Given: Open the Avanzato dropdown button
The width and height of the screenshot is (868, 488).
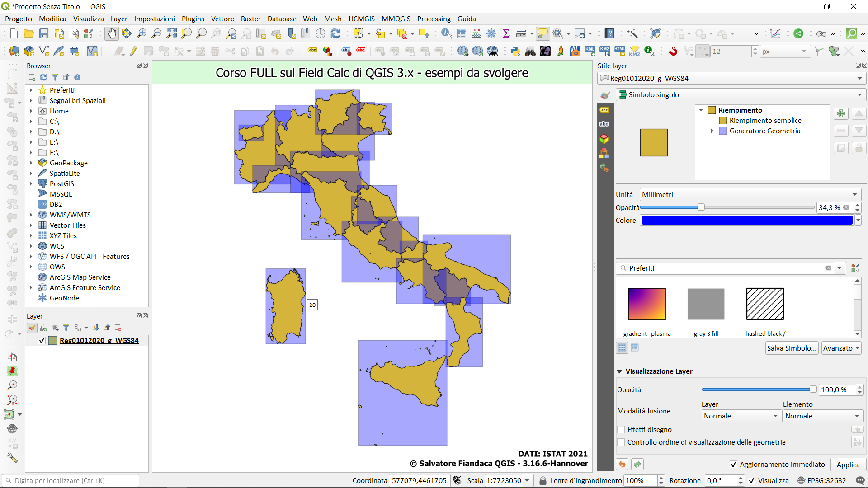Looking at the screenshot, I should click(x=841, y=348).
